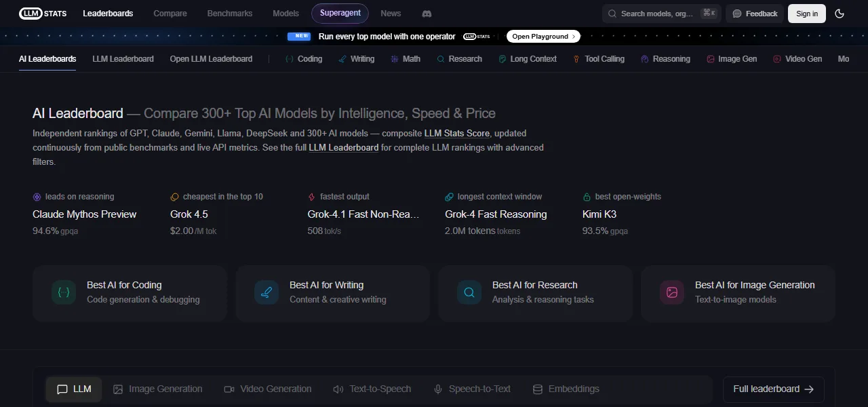The height and width of the screenshot is (407, 868).
Task: Switch to the Text-to-Speech tab
Action: click(372, 389)
